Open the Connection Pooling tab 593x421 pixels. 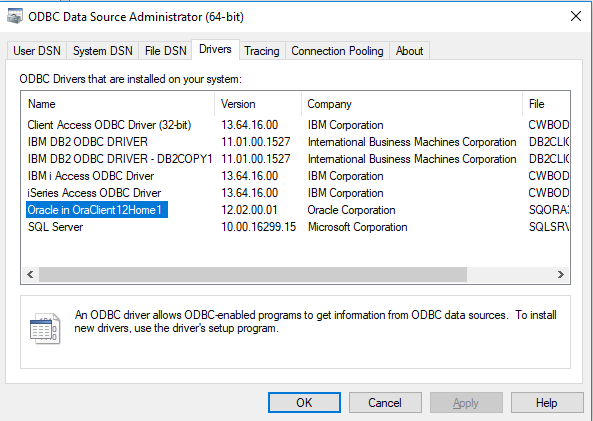point(337,51)
